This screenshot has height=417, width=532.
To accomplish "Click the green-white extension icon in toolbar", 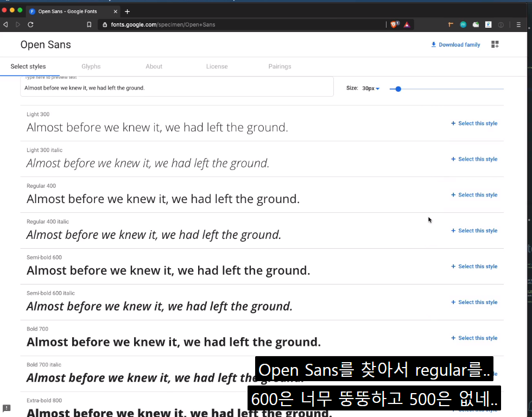I will (476, 24).
